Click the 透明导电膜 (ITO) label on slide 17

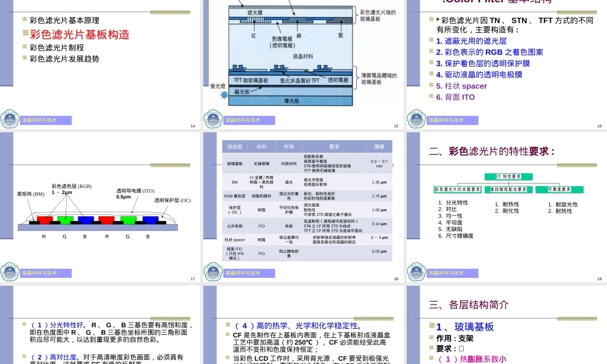135,190
